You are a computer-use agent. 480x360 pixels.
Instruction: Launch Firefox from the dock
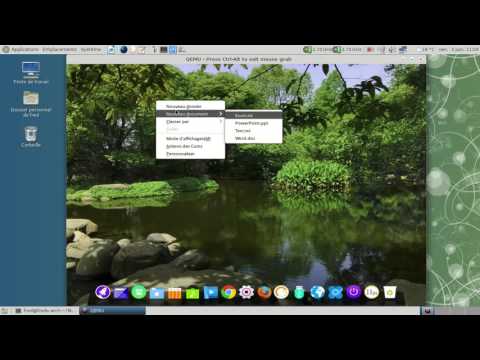[x=264, y=292]
